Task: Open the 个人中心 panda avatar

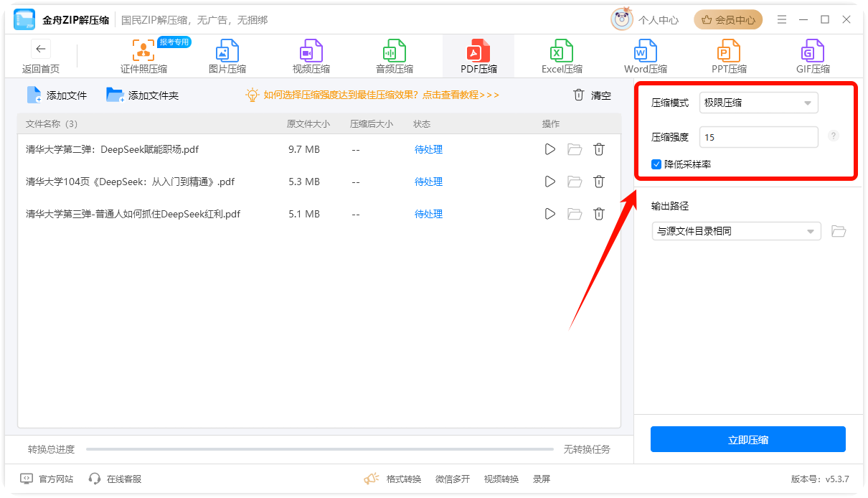Action: [x=621, y=19]
